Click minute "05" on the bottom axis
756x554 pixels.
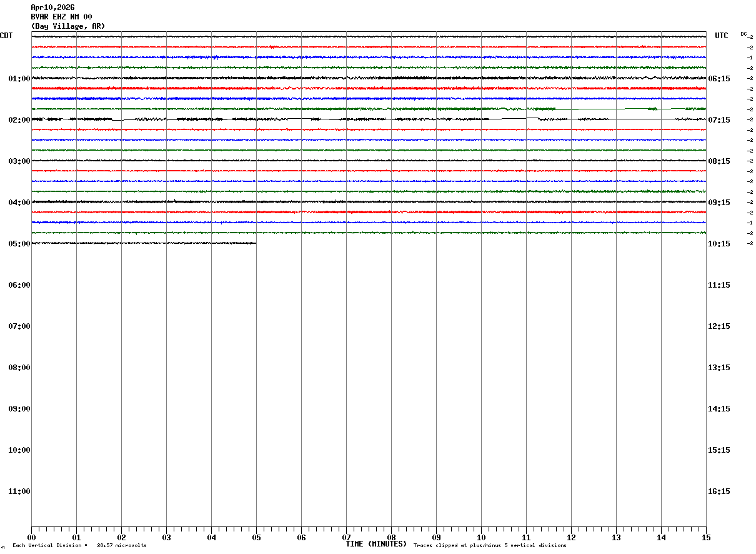click(x=256, y=538)
